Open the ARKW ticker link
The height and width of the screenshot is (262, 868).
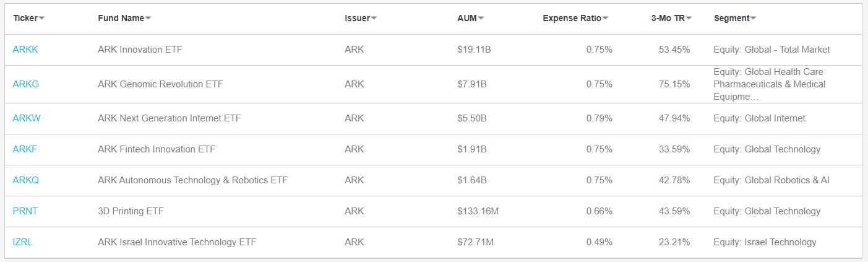click(27, 118)
